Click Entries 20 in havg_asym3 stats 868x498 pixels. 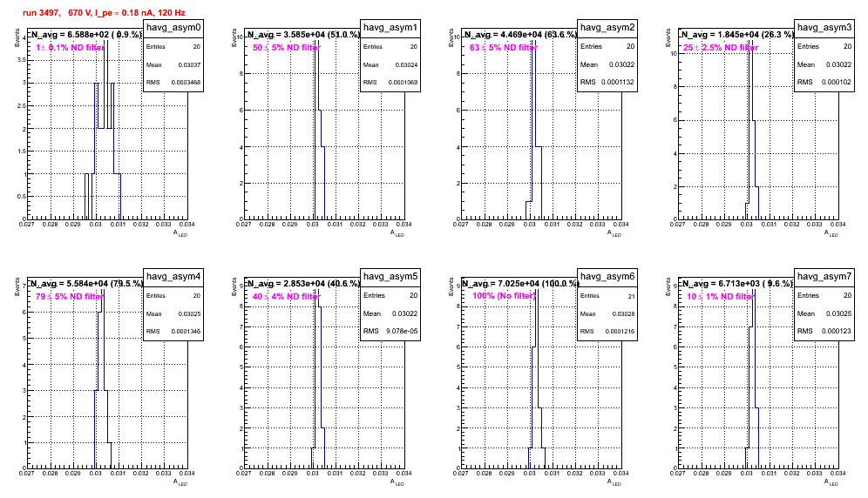(x=824, y=46)
